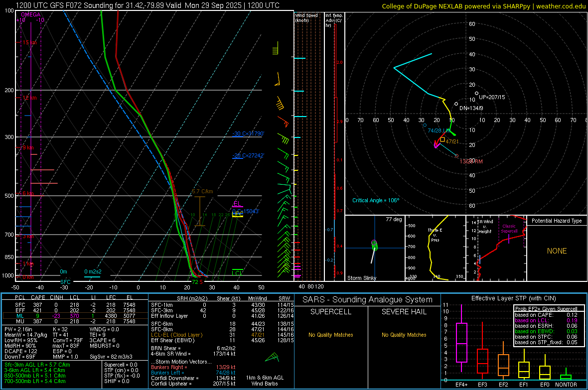Select the -30 C=31790' level label

point(248,133)
